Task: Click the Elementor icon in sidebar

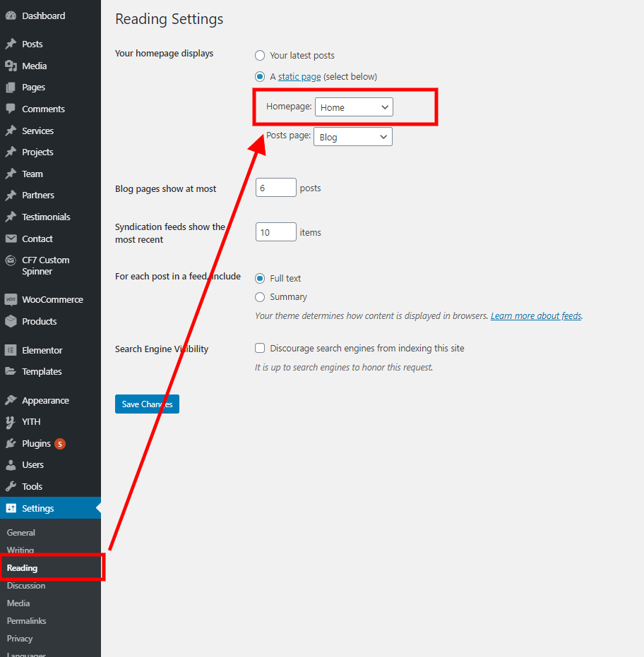Action: click(11, 350)
